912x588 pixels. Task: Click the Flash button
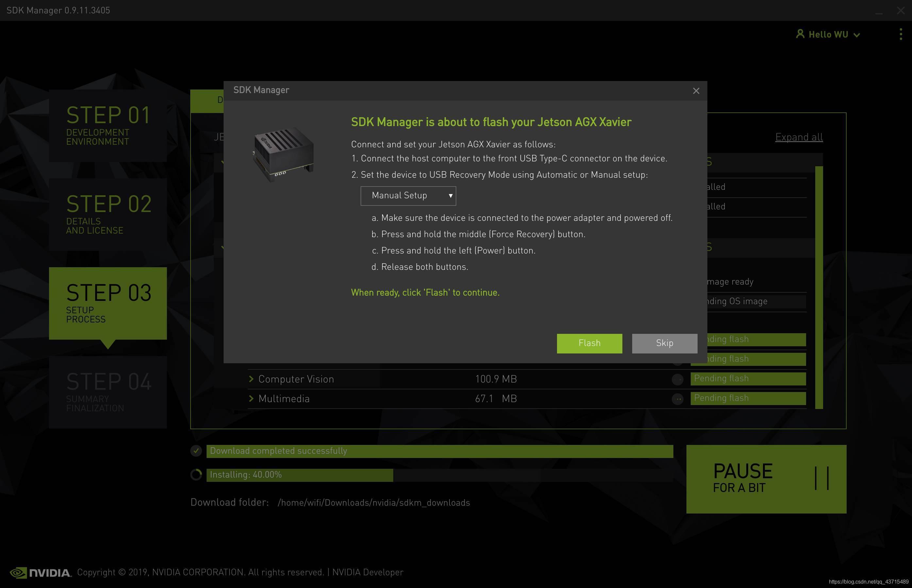pos(589,343)
